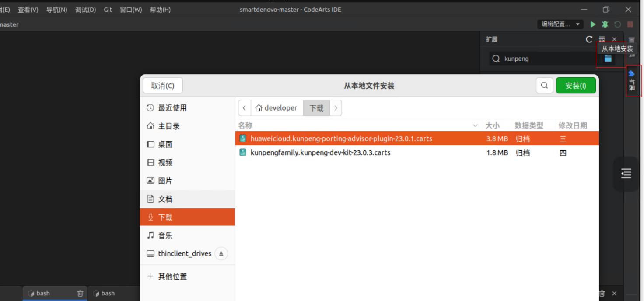Open 桌面 in the dialog sidebar
644x301 pixels.
pos(187,144)
